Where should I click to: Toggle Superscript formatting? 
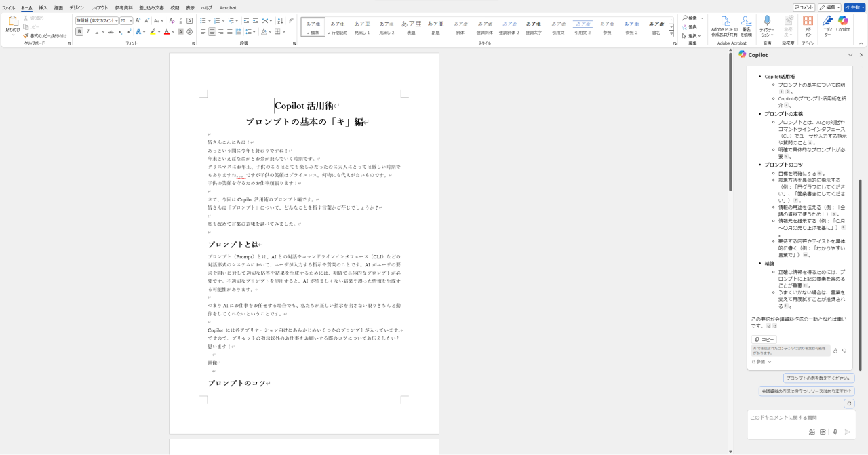coord(129,32)
